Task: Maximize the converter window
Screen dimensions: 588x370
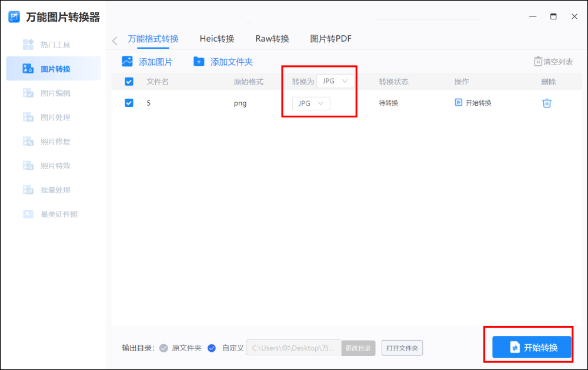Action: pyautogui.click(x=553, y=16)
